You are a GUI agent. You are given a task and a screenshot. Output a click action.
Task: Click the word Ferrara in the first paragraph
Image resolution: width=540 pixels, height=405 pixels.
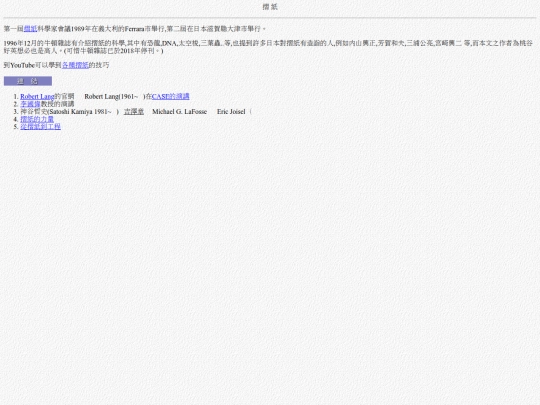click(134, 29)
